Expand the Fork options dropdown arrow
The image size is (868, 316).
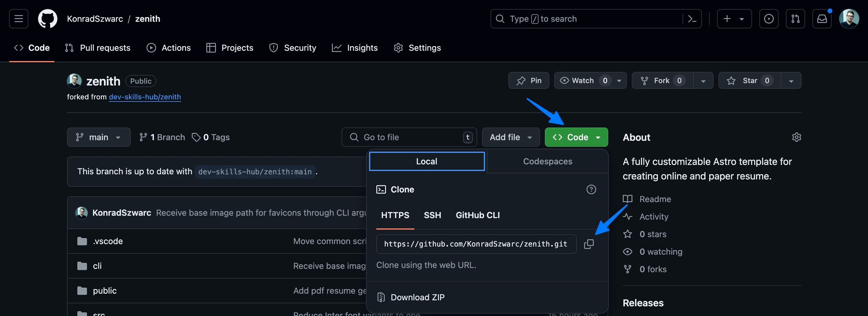click(703, 81)
